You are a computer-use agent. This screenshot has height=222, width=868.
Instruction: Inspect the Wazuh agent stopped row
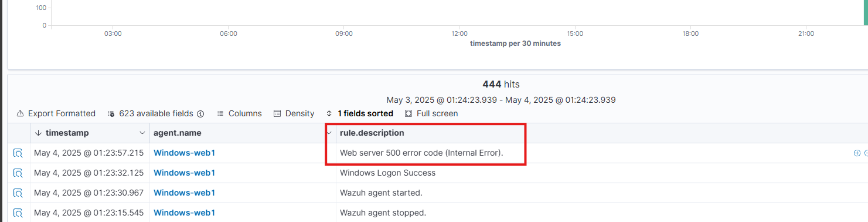click(18, 213)
